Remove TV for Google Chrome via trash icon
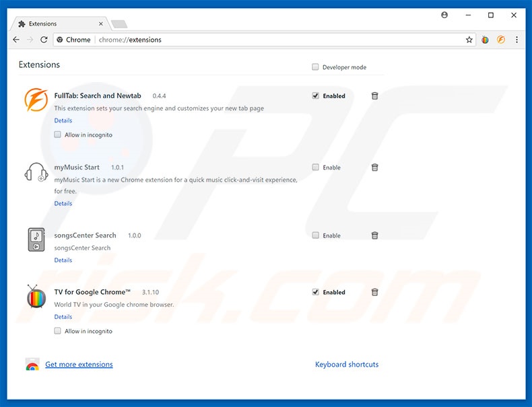532x407 pixels. [374, 292]
